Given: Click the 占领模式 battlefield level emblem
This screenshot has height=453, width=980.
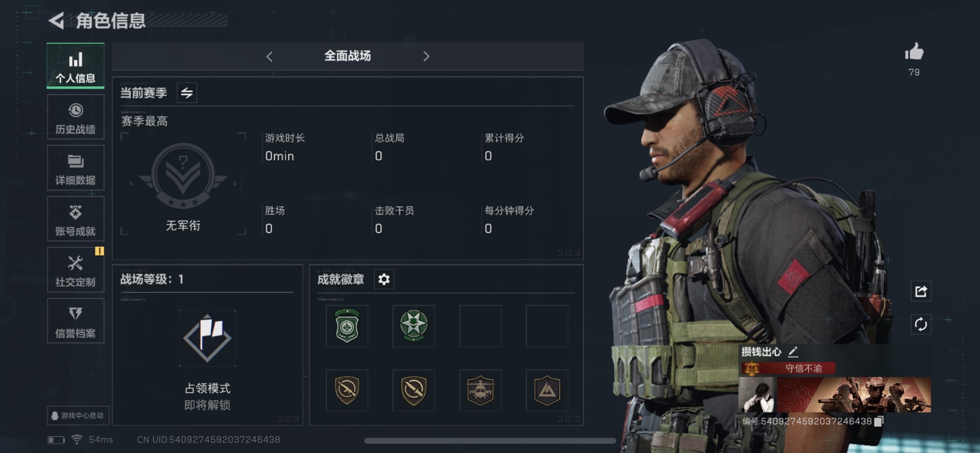Looking at the screenshot, I should click(207, 339).
